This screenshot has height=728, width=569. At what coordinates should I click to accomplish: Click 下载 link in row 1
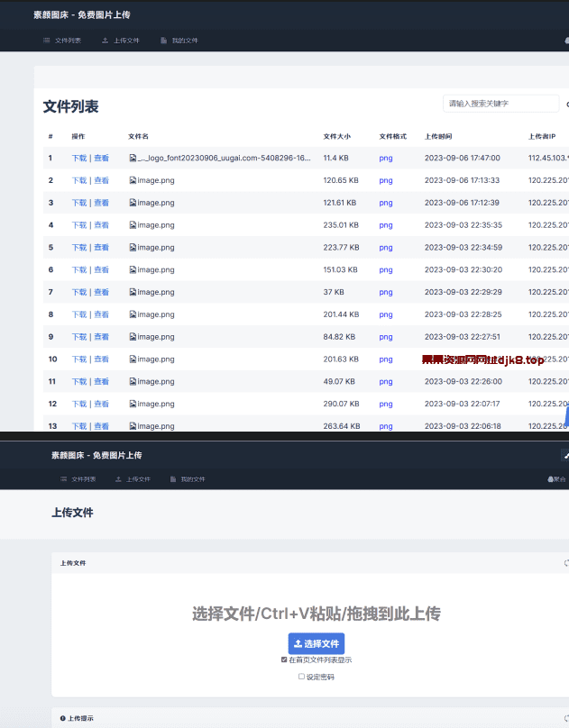(79, 158)
